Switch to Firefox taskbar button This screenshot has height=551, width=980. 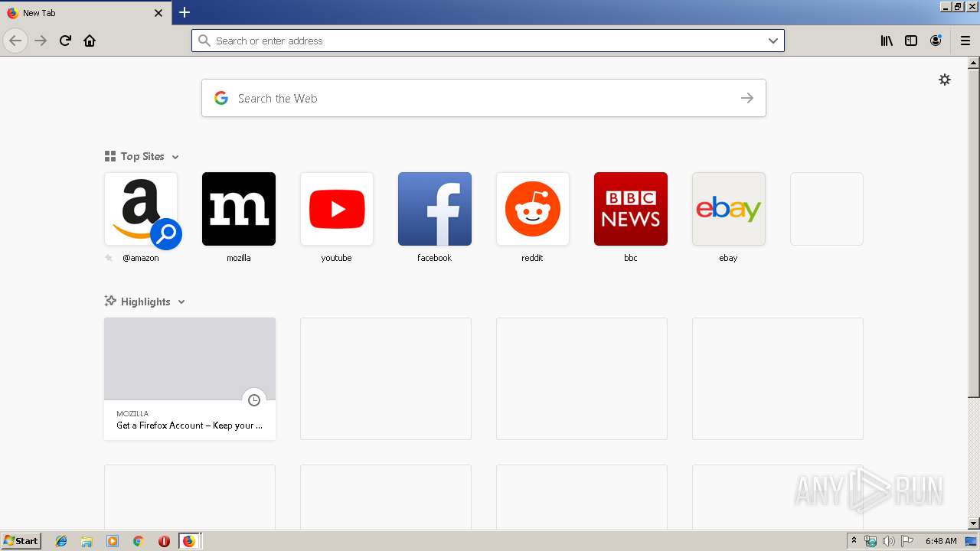click(189, 541)
